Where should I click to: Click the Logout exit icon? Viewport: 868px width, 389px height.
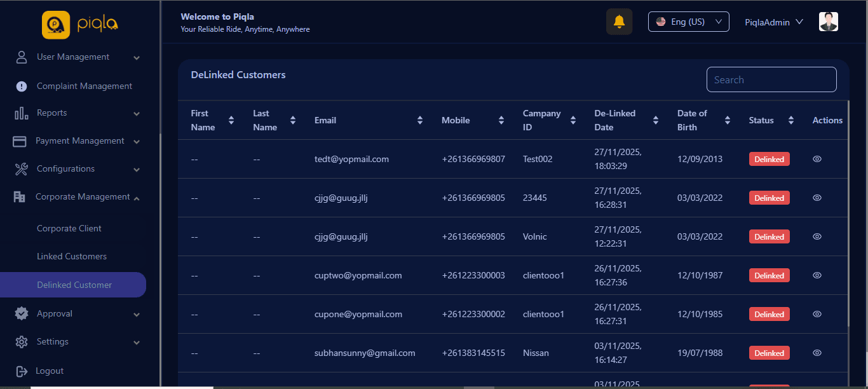point(22,371)
